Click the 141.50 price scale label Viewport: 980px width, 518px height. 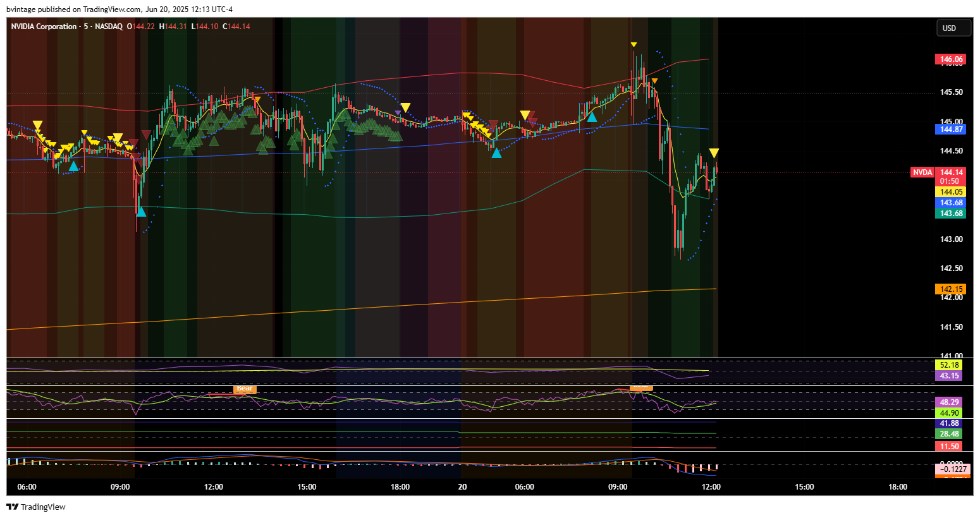point(952,327)
